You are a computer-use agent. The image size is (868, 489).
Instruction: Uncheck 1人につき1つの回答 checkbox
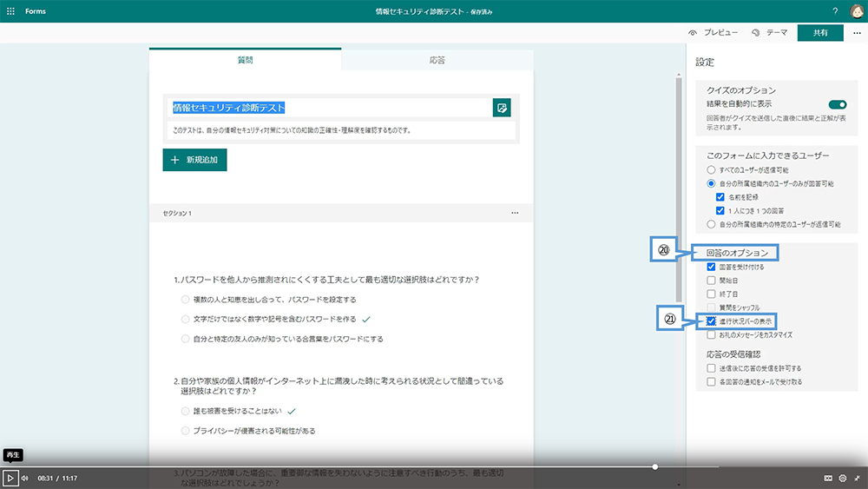pyautogui.click(x=720, y=210)
